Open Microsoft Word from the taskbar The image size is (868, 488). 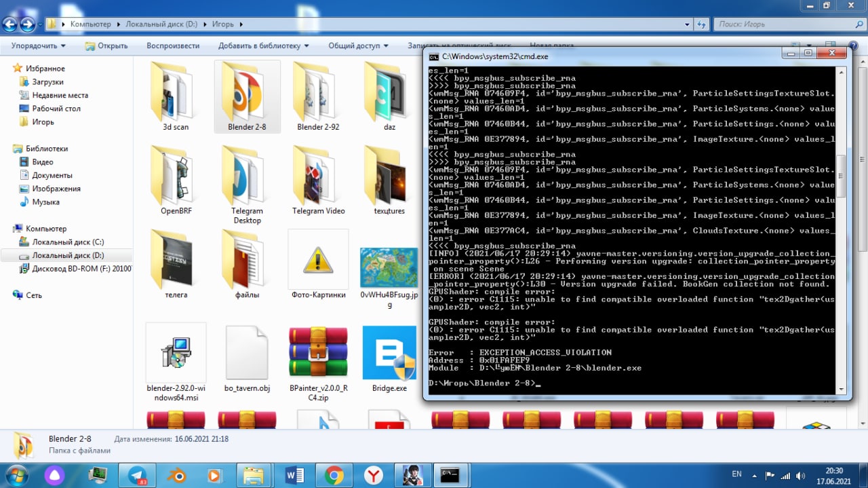[x=295, y=475]
